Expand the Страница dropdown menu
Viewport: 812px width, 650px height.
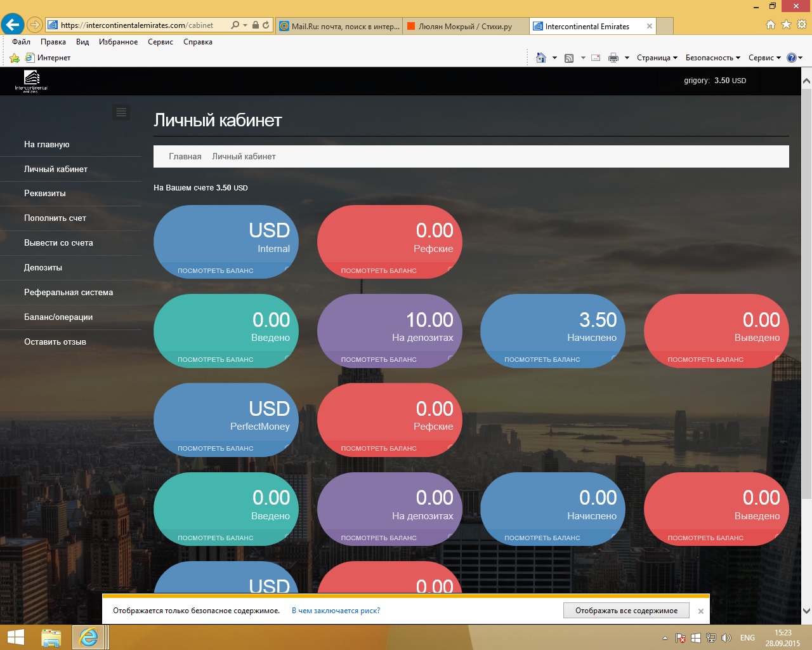tap(657, 58)
